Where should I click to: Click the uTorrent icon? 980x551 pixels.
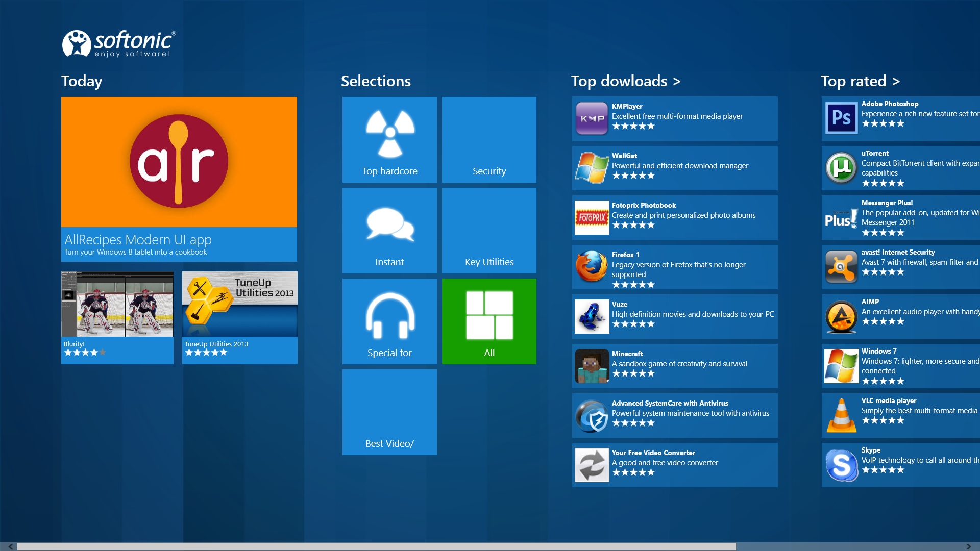(x=842, y=168)
